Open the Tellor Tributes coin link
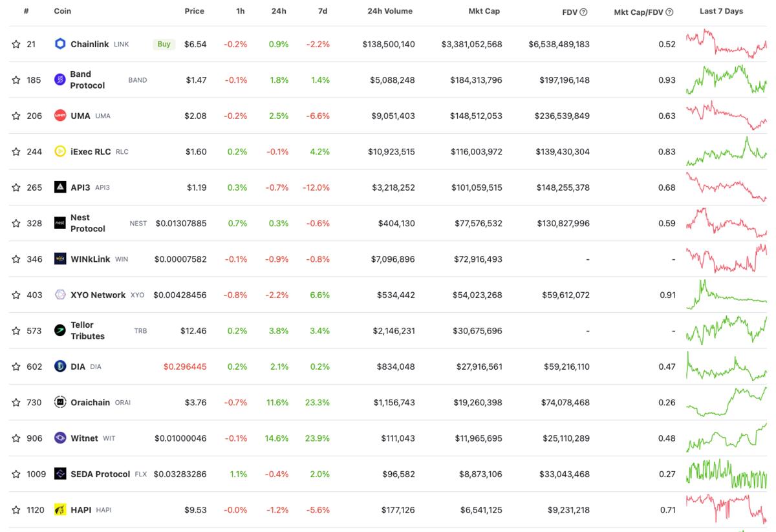Screen dimensions: 776x532 click(82, 330)
